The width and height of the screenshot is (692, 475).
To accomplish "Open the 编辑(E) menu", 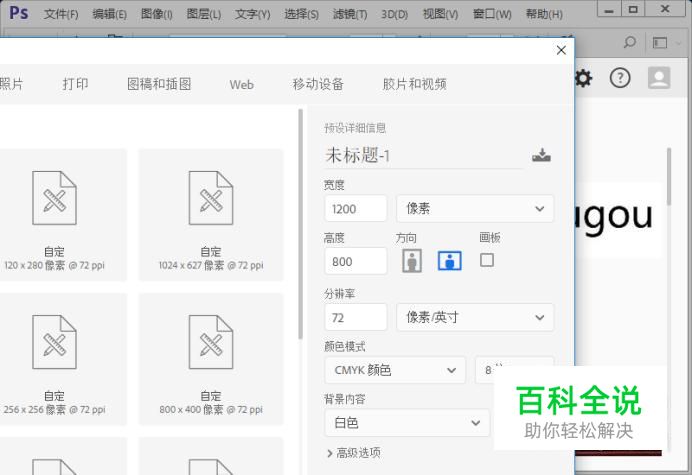I will coord(109,14).
